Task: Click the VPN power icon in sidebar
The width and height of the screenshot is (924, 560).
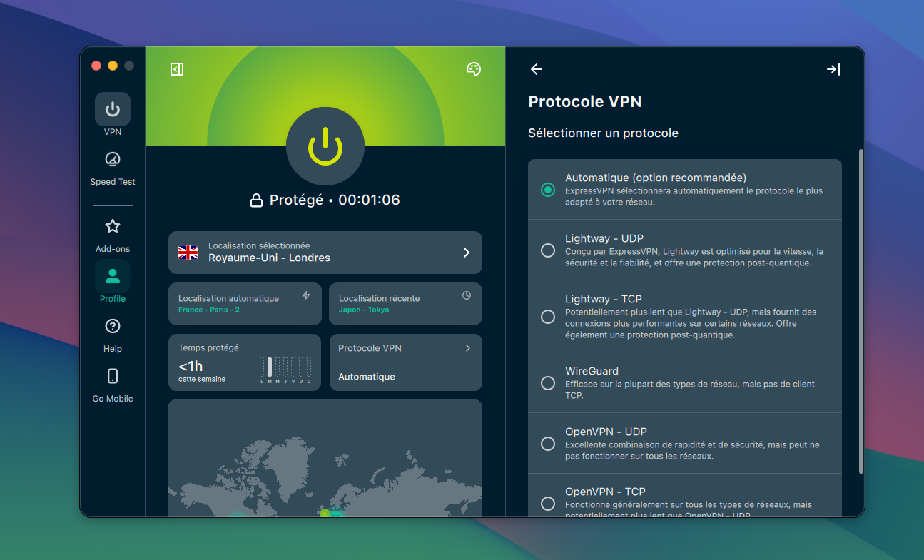Action: point(113,110)
